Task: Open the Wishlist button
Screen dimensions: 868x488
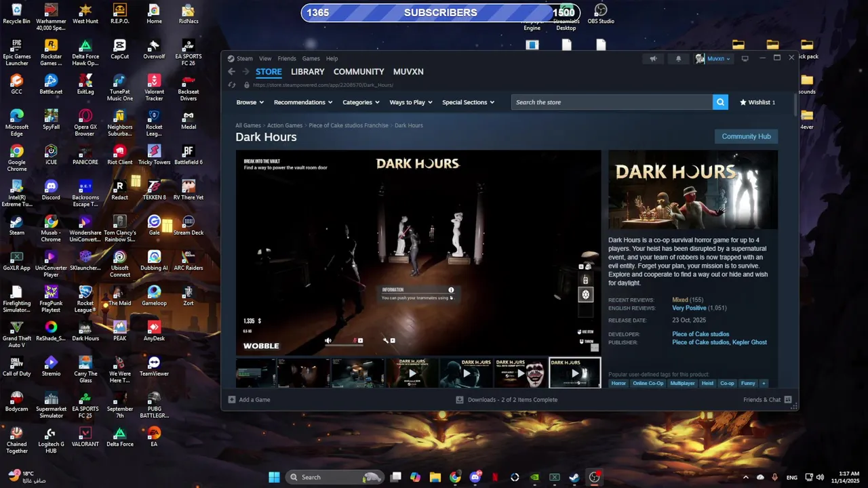Action: [x=757, y=102]
